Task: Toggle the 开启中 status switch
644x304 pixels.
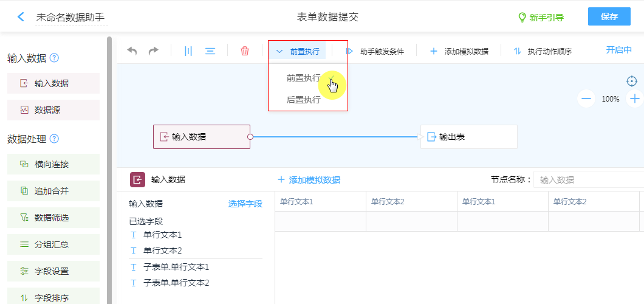Action: (x=618, y=50)
